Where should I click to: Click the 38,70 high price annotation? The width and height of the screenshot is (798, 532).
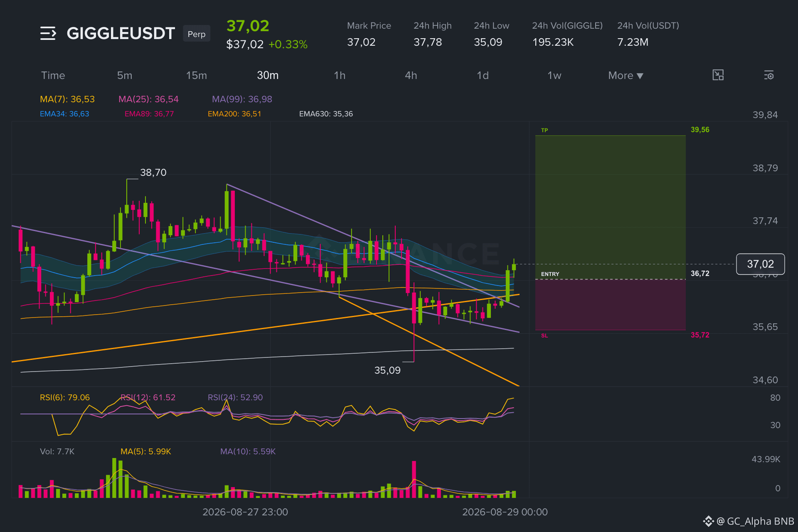tap(153, 172)
